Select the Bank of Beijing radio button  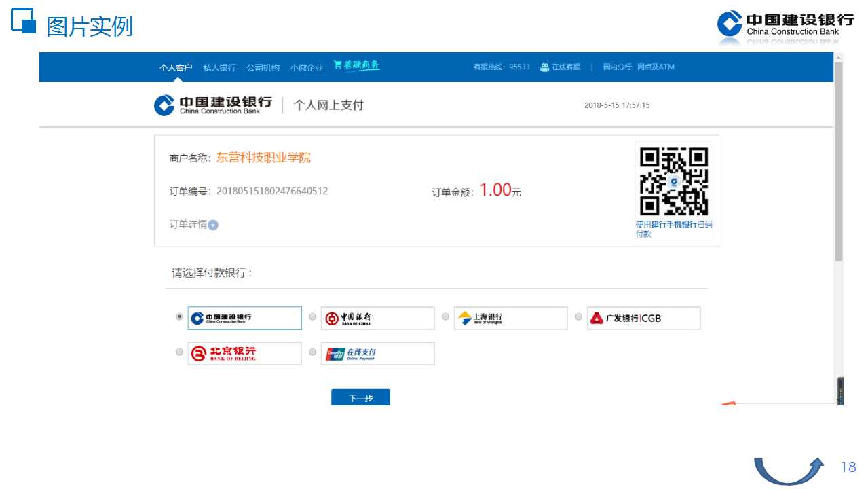179,352
